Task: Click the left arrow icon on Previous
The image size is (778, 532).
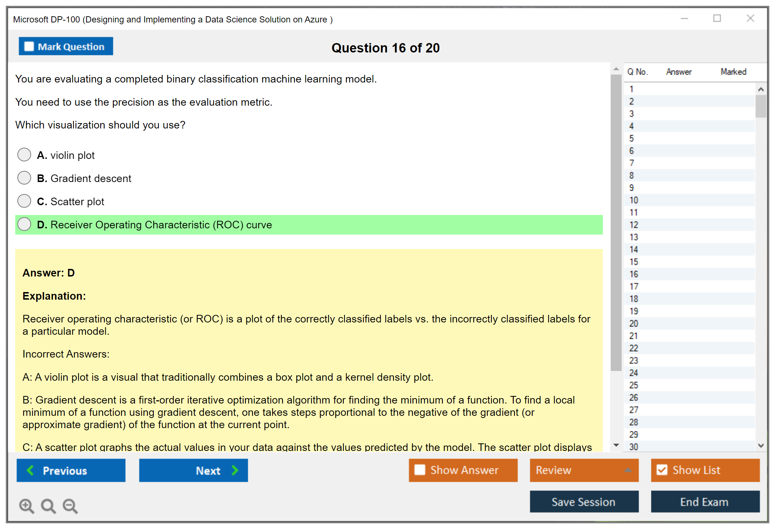Action: pyautogui.click(x=31, y=470)
